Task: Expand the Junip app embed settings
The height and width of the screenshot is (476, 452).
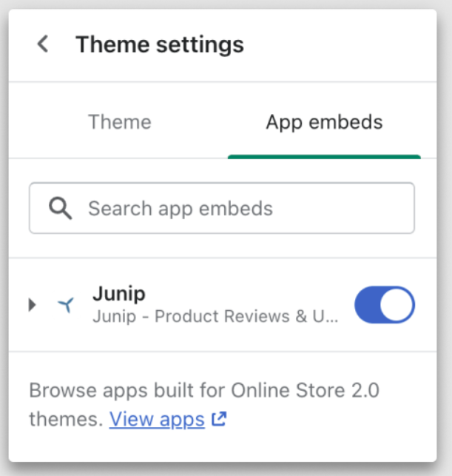Action: (x=32, y=304)
